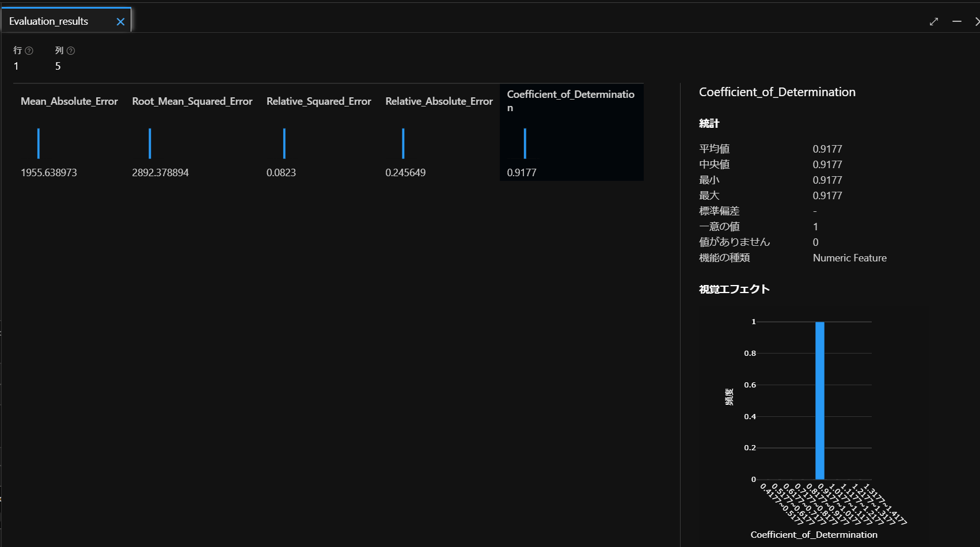Screen dimensions: 980x547
Task: Close the Evaluation_results tab
Action: click(120, 22)
